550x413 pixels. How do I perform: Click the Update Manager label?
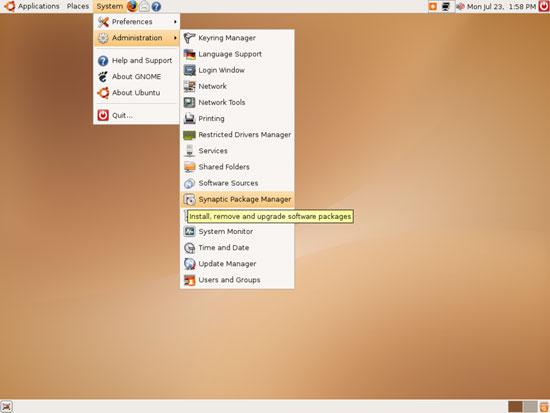pyautogui.click(x=227, y=264)
